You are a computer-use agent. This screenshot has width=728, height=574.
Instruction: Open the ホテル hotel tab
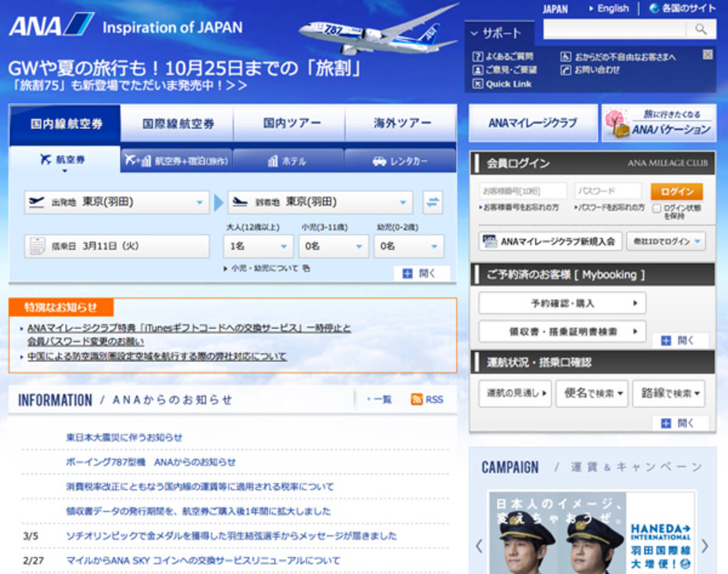[x=288, y=161]
